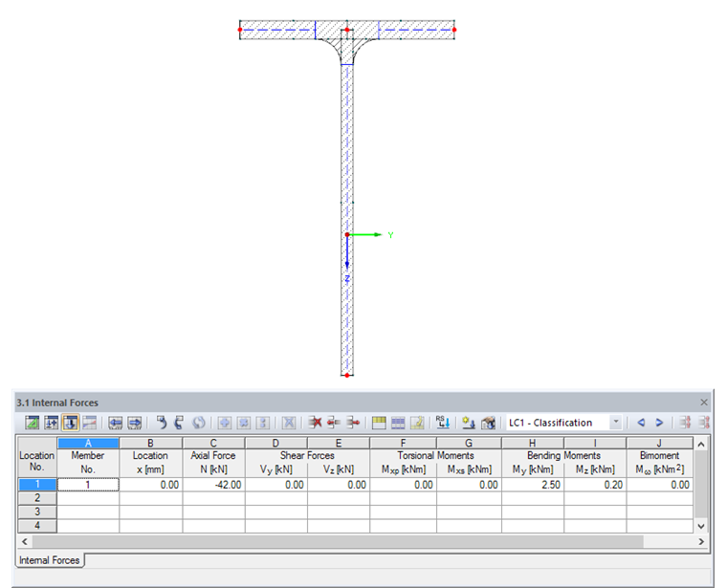Click the undo curved arrow icon
727x588 pixels.
[161, 423]
